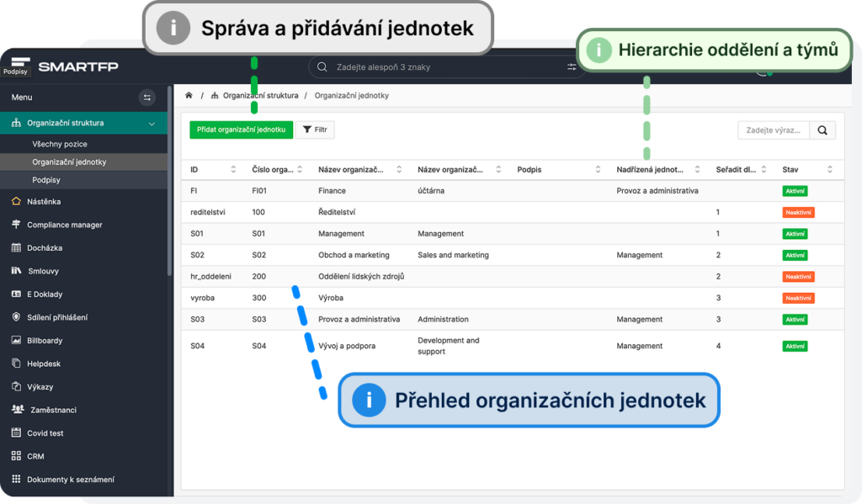Click the reditelstvi ID cell
862x504 pixels.
[208, 212]
